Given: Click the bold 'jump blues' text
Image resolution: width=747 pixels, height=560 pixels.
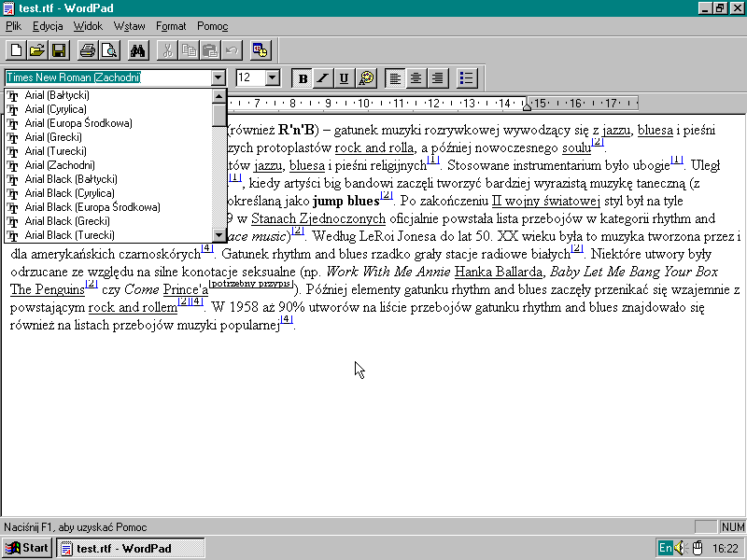Looking at the screenshot, I should click(x=345, y=201).
